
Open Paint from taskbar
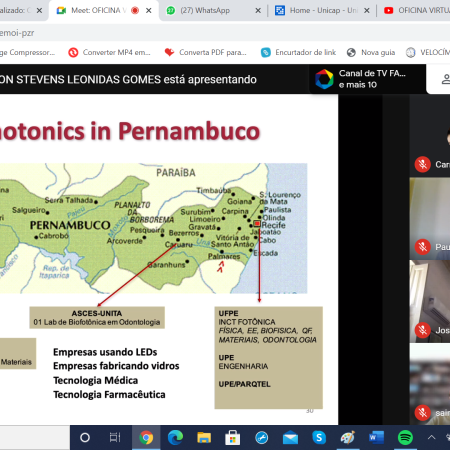pos(348,437)
